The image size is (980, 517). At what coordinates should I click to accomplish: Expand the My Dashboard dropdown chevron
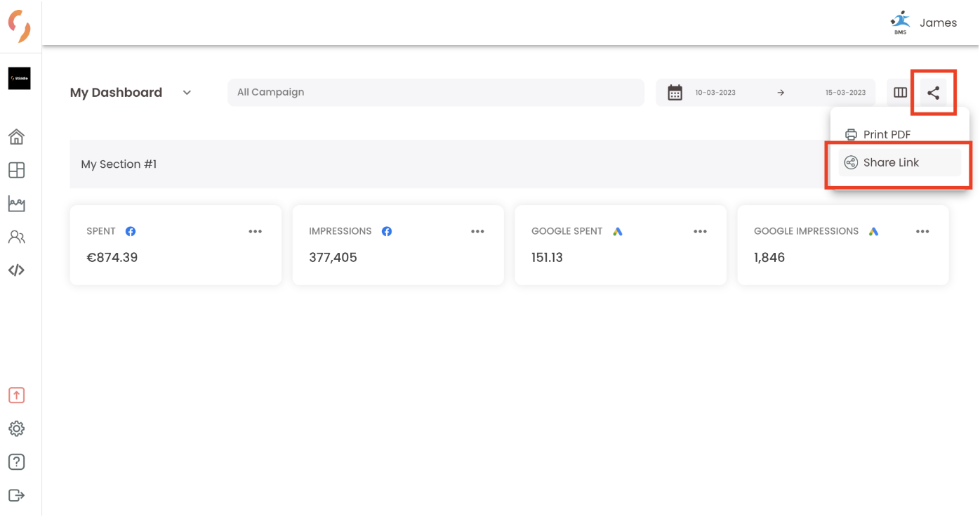(x=187, y=93)
